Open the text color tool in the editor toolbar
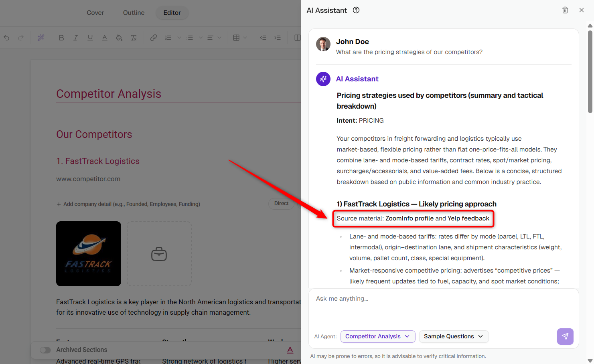594x364 pixels. (x=105, y=38)
